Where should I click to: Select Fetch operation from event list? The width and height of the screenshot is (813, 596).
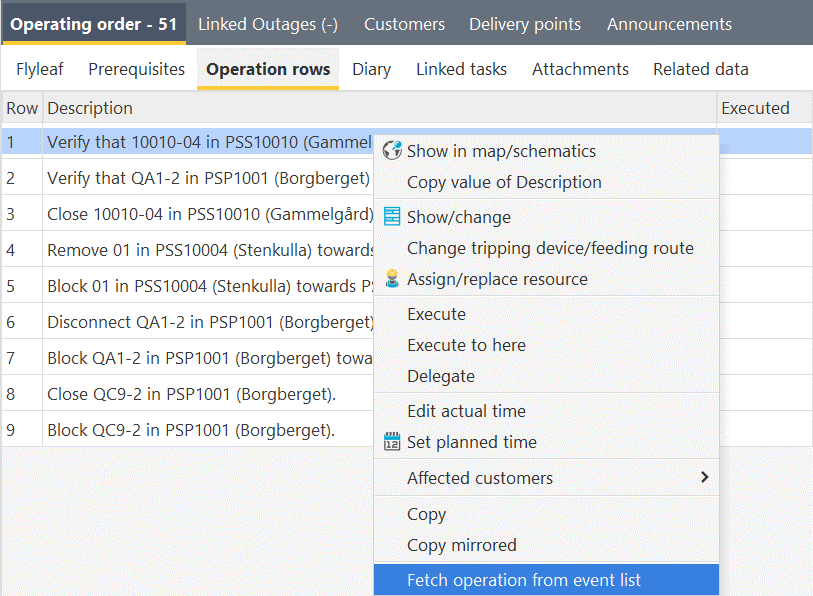[x=524, y=580]
